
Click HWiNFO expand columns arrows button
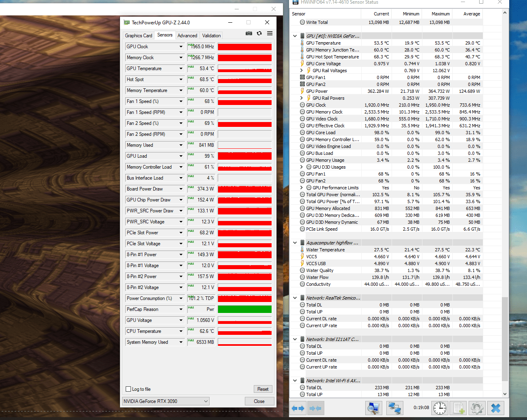click(x=298, y=408)
